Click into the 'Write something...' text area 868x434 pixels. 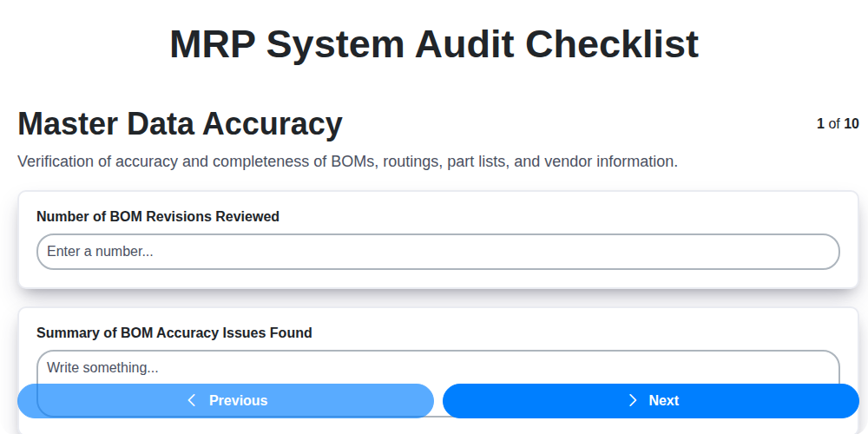pyautogui.click(x=437, y=367)
